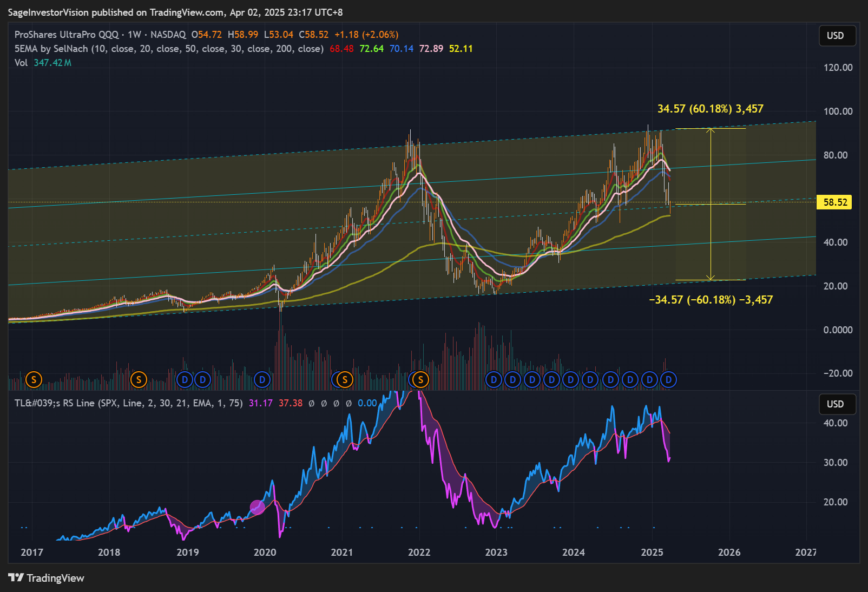The height and width of the screenshot is (592, 868).
Task: Click the 100.00 price axis label
Action: click(838, 111)
